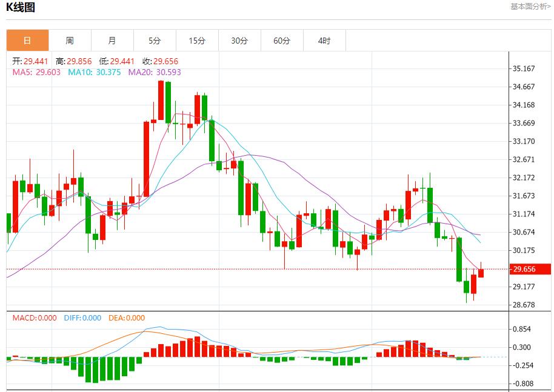The width and height of the screenshot is (554, 392).
Task: Open the 月 monthly chart tab
Action: coord(112,41)
